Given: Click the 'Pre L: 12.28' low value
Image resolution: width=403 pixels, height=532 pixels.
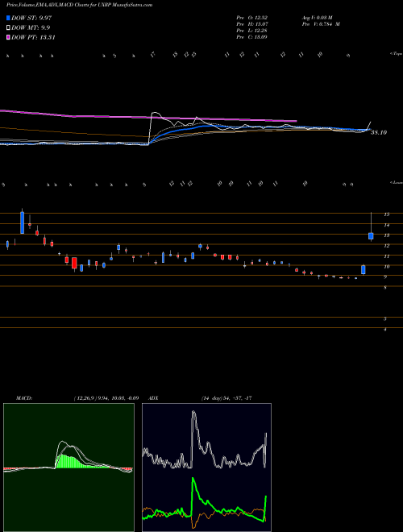Looking at the screenshot, I should [x=252, y=31].
